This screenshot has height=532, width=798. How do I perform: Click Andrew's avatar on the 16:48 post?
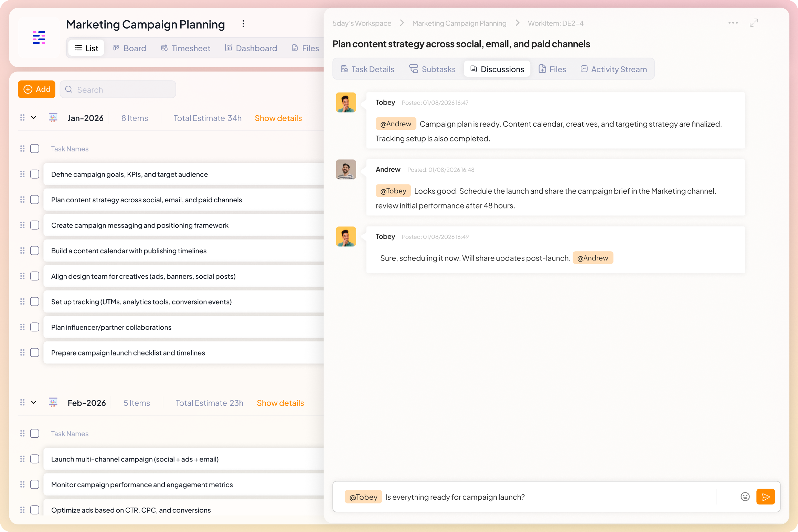(x=346, y=169)
